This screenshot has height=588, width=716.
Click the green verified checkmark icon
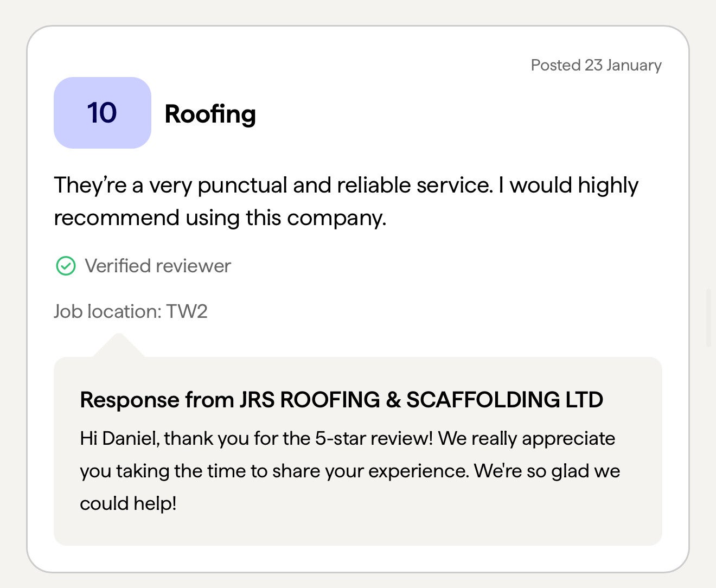tap(66, 266)
